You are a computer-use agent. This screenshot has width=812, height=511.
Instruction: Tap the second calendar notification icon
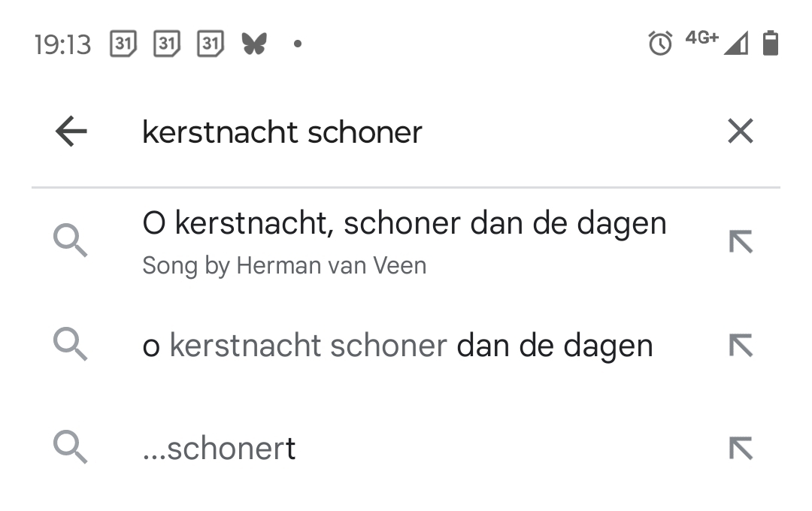pyautogui.click(x=167, y=44)
